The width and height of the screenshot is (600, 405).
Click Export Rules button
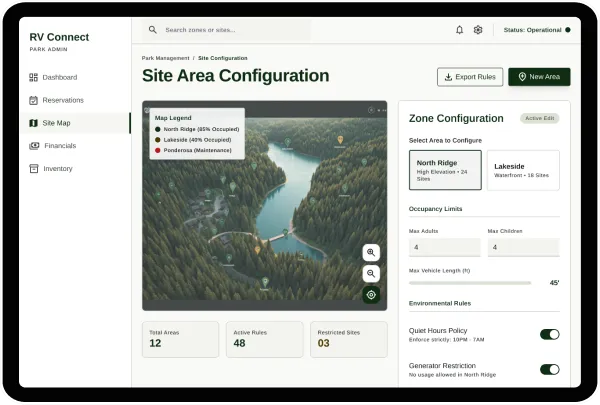pos(470,77)
